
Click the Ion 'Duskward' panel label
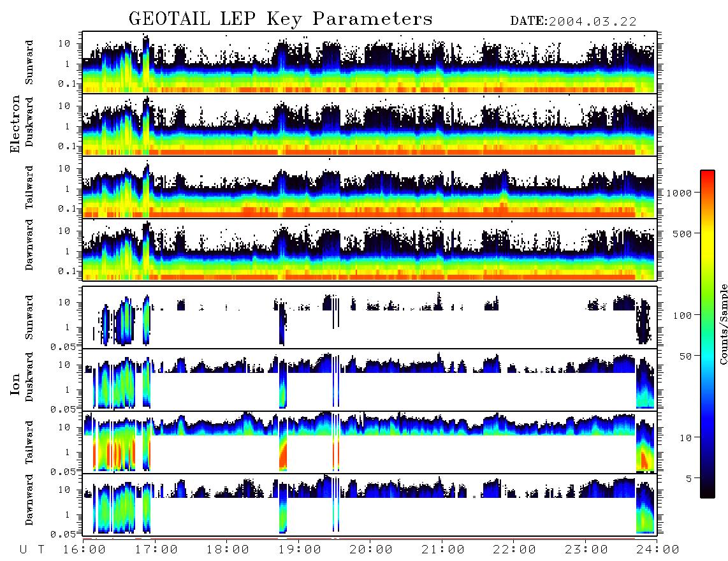(x=29, y=377)
